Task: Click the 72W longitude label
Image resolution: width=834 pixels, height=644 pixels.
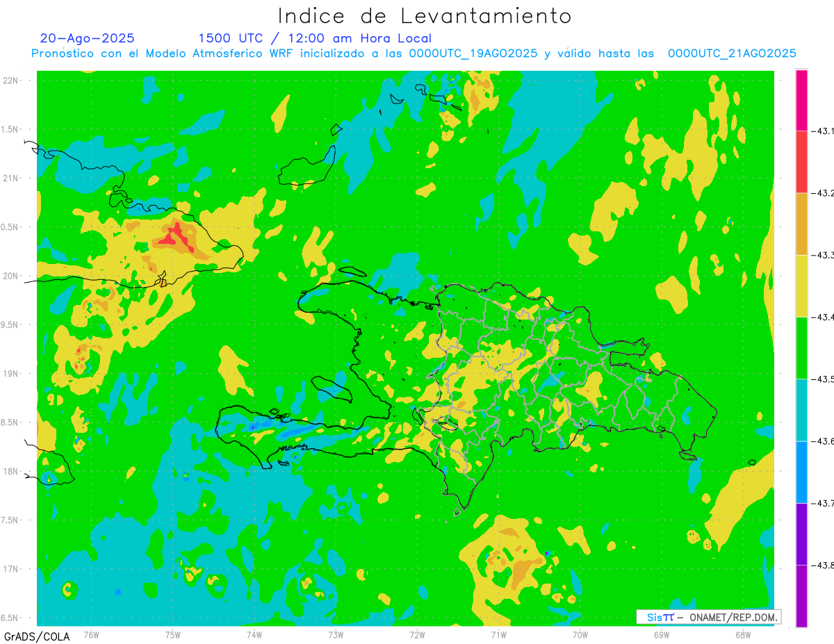Action: (417, 634)
